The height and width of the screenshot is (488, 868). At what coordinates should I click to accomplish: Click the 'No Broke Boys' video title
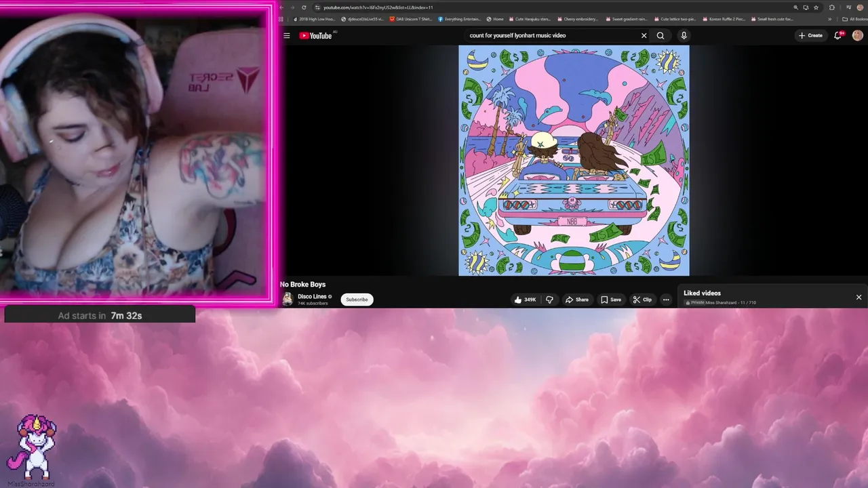click(x=302, y=285)
